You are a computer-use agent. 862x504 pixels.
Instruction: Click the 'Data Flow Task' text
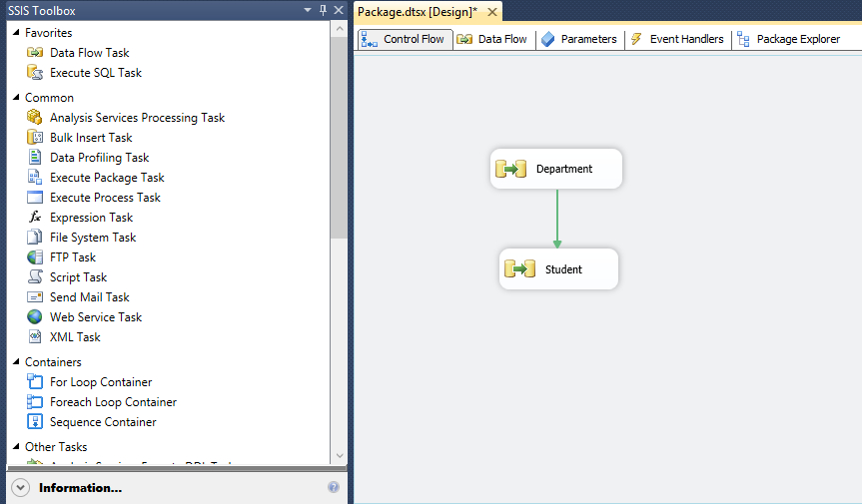click(90, 53)
